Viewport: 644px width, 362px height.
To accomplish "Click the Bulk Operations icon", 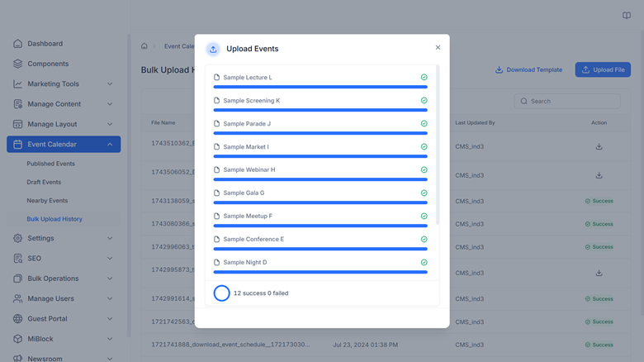I will point(17,279).
